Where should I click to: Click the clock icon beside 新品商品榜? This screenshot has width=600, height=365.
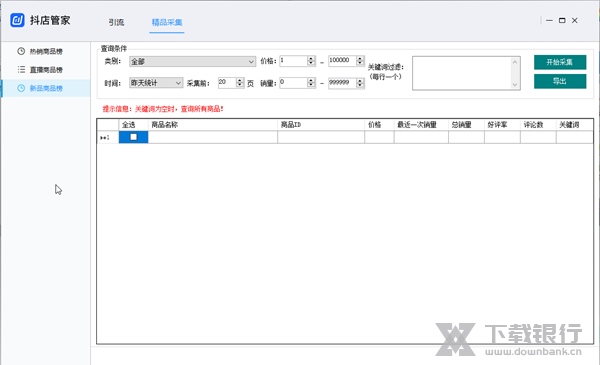(21, 88)
